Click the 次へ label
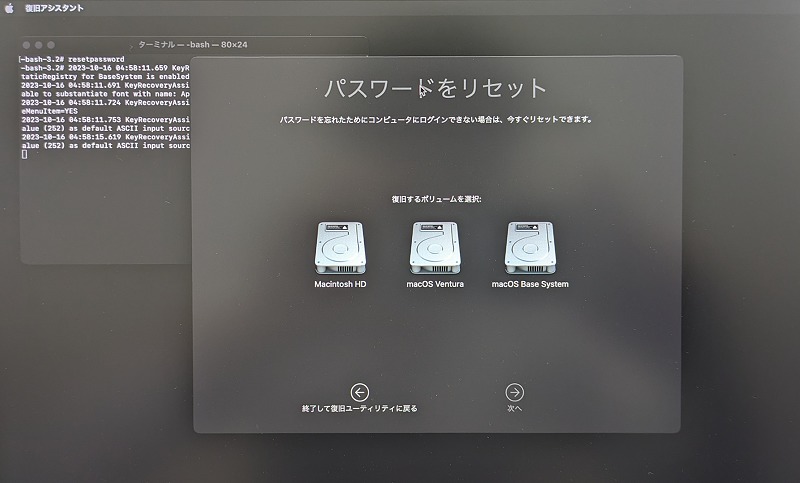This screenshot has height=483, width=800. [x=514, y=409]
